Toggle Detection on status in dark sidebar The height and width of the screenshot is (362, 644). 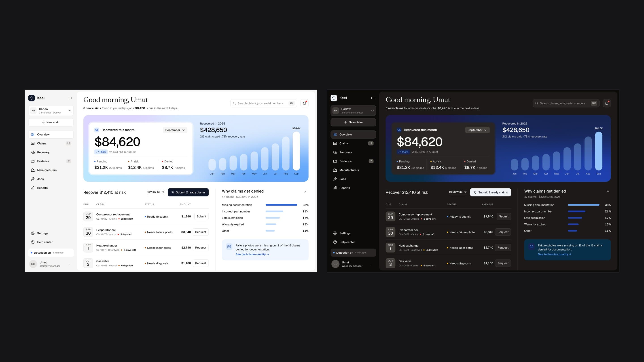pos(353,253)
